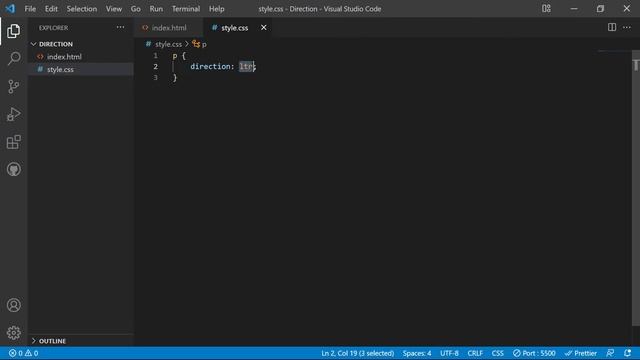Click line number 1 in the gutter

tap(156, 55)
